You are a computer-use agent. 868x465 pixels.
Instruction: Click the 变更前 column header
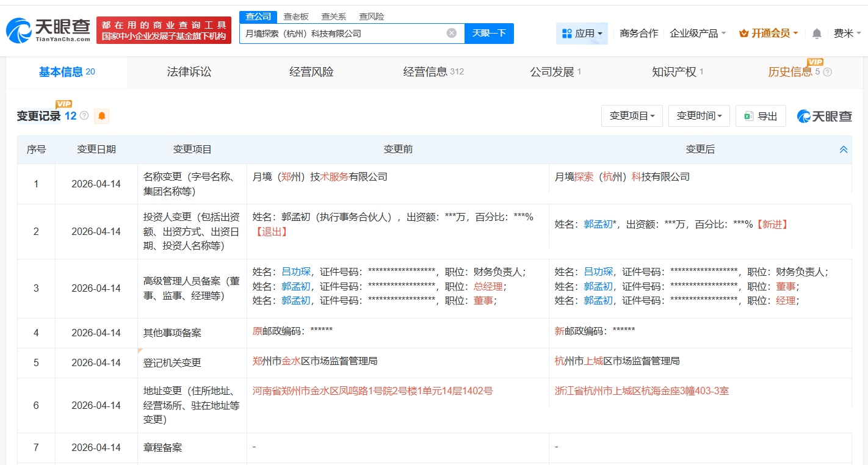pyautogui.click(x=398, y=150)
